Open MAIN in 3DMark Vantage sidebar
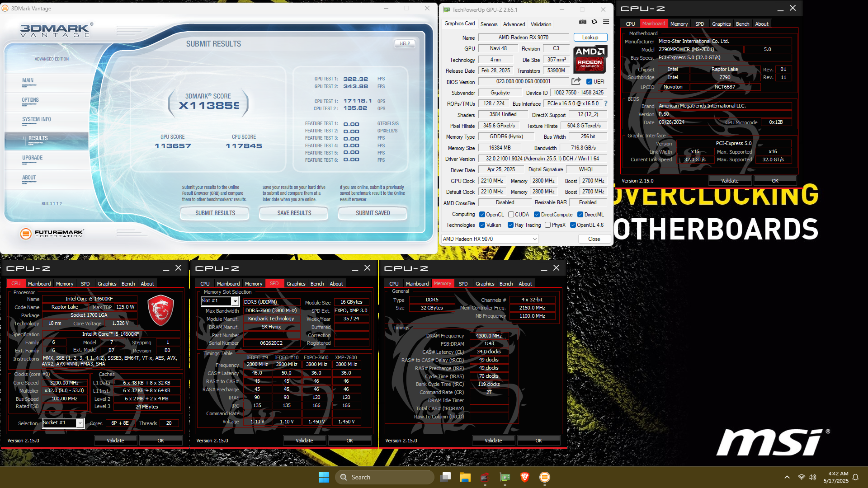868x488 pixels. (28, 80)
